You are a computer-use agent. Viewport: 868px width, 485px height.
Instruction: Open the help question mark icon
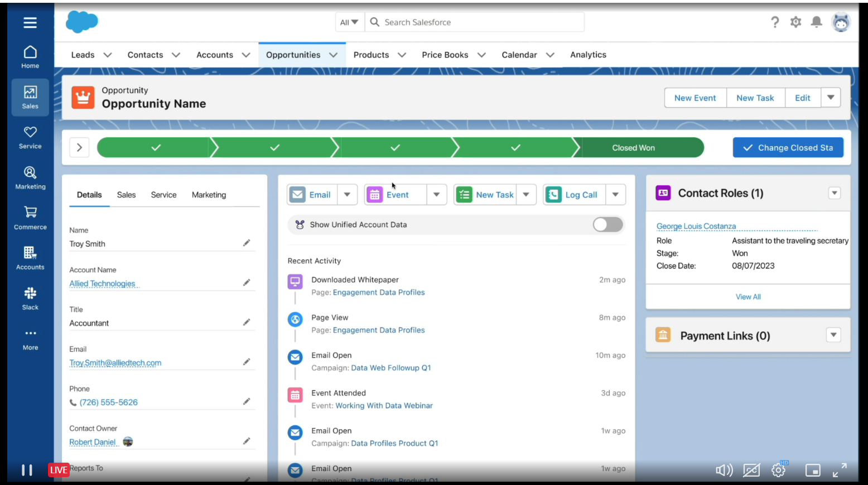pos(775,22)
